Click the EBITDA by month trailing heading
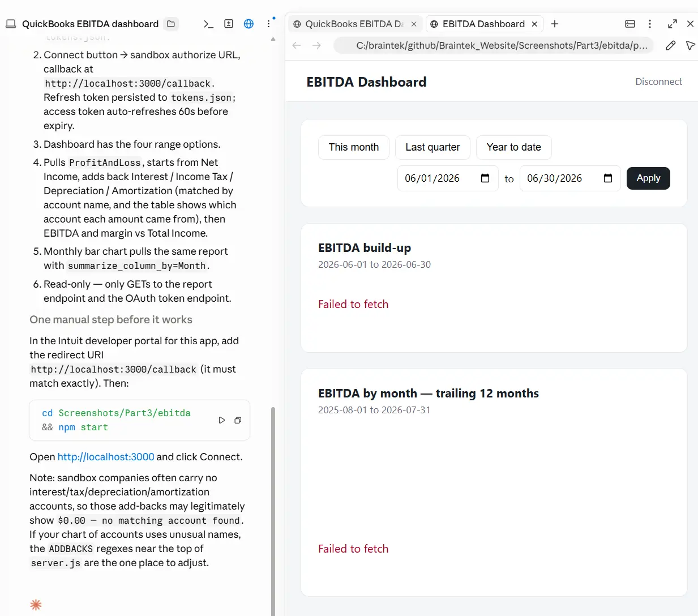 click(x=429, y=393)
